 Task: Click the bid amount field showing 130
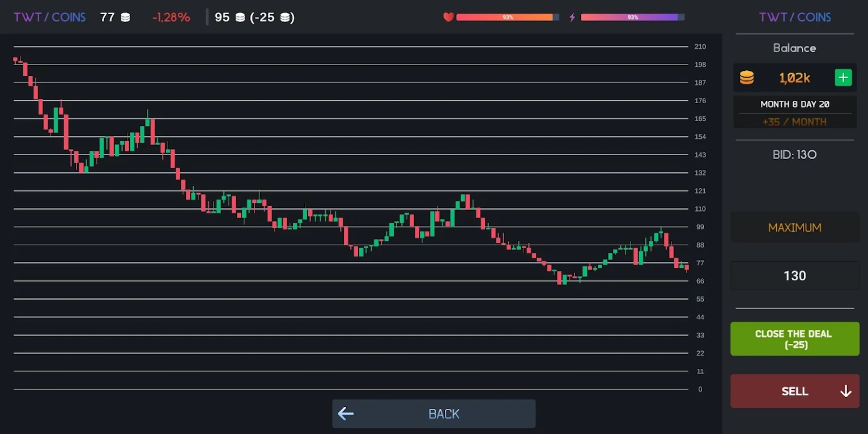tap(794, 276)
